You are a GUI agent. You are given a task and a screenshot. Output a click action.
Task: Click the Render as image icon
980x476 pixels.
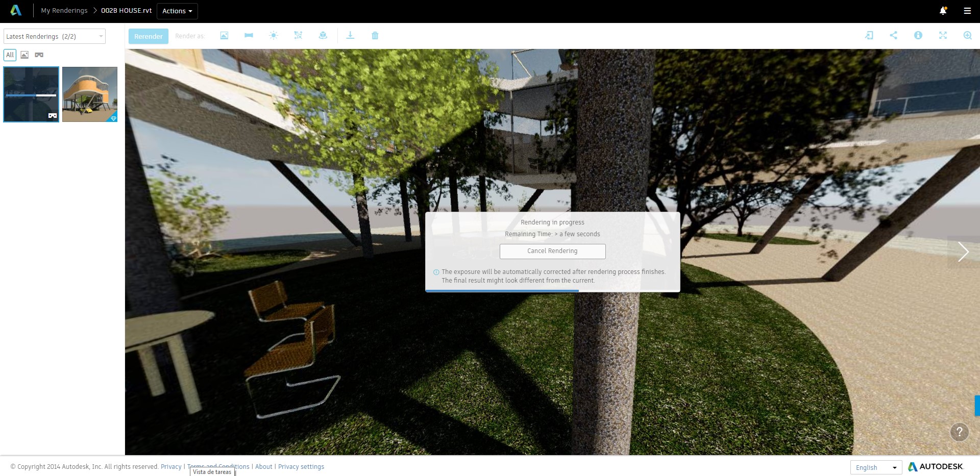click(x=224, y=36)
